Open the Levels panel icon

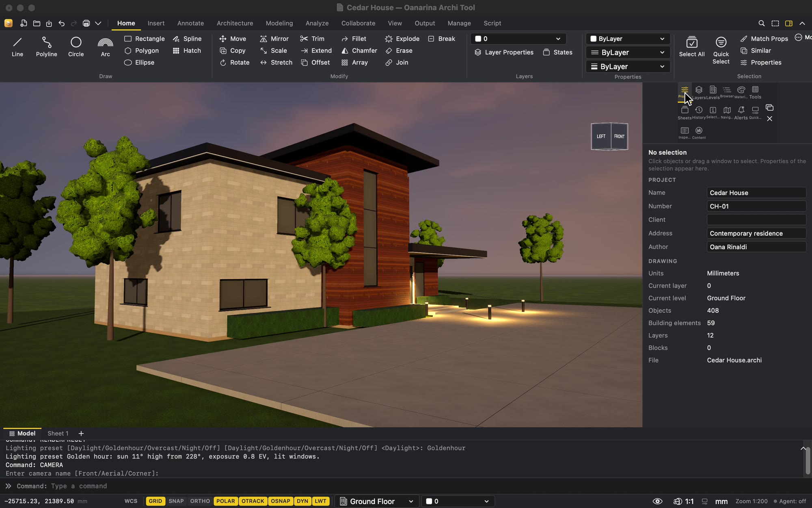[x=713, y=92]
